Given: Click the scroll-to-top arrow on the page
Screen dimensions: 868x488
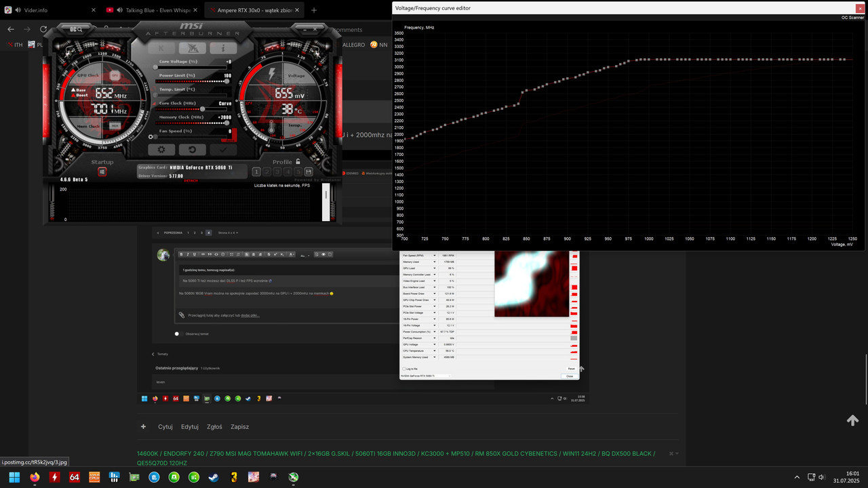Looking at the screenshot, I should click(x=852, y=420).
